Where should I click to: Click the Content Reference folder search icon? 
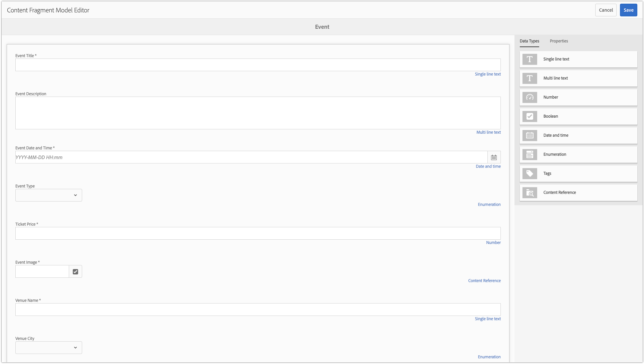pyautogui.click(x=529, y=193)
